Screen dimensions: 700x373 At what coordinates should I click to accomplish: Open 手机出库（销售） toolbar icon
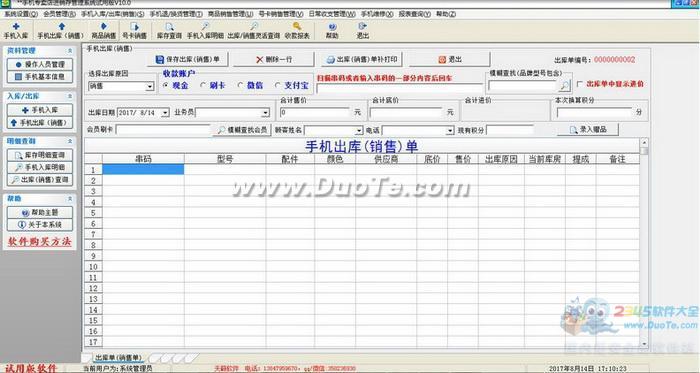[61, 30]
